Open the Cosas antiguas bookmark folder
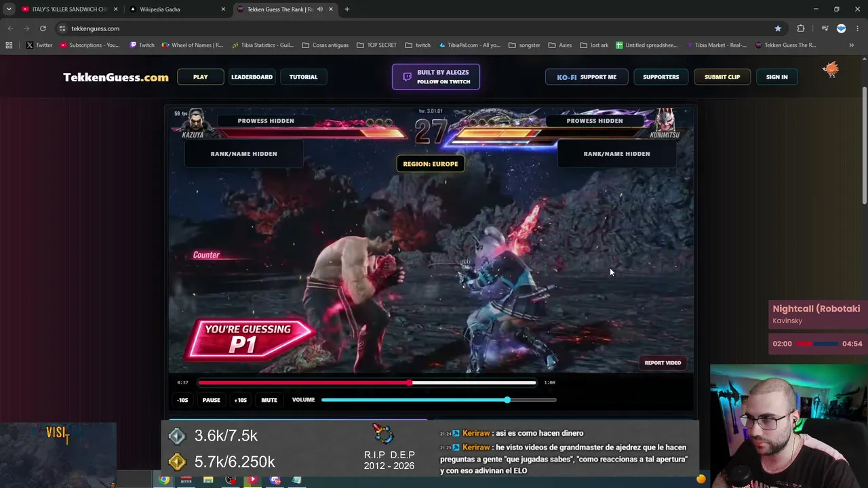Viewport: 868px width, 488px height. coord(325,45)
